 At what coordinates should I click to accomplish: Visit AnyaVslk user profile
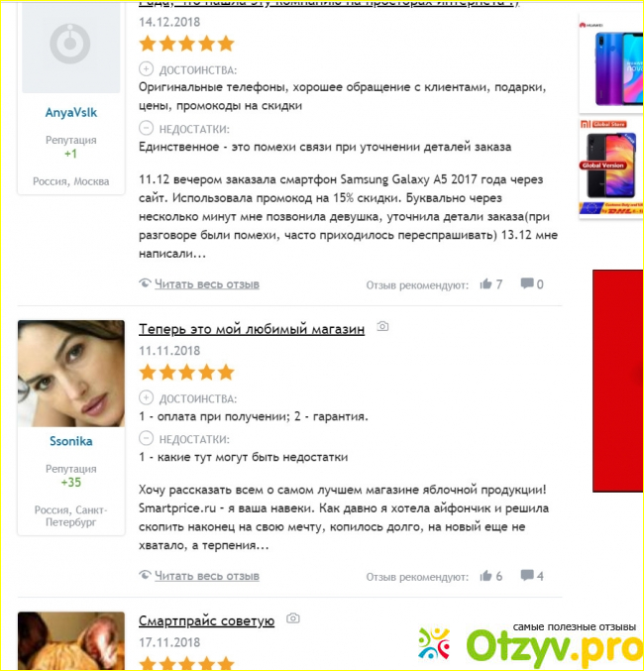click(x=71, y=113)
